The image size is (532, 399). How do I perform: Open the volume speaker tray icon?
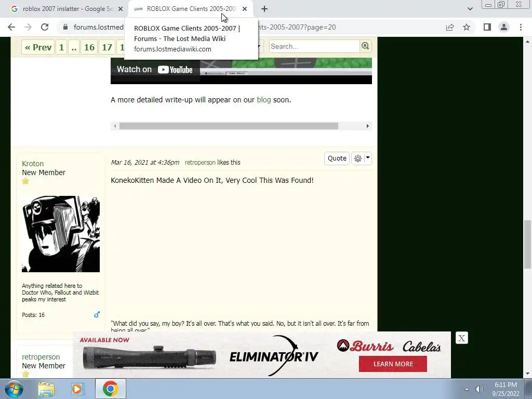(x=479, y=389)
